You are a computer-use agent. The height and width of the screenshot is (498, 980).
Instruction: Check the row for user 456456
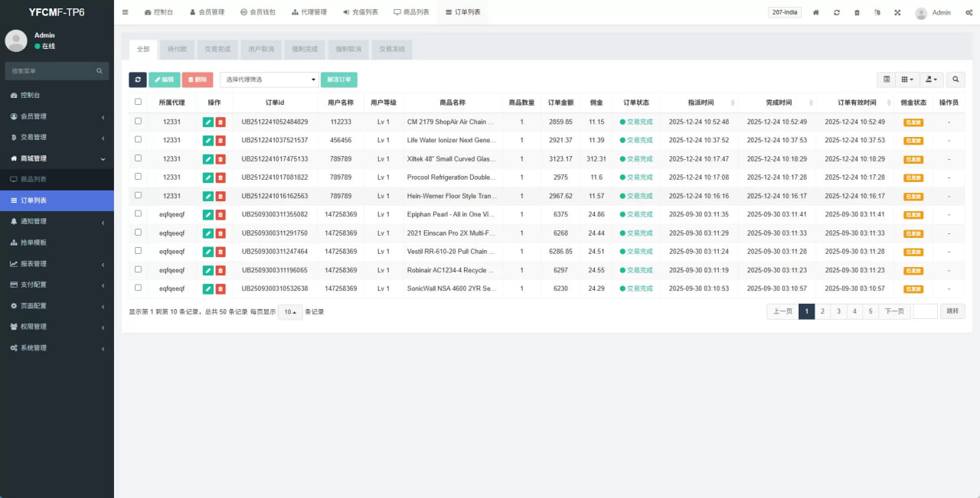(x=138, y=139)
